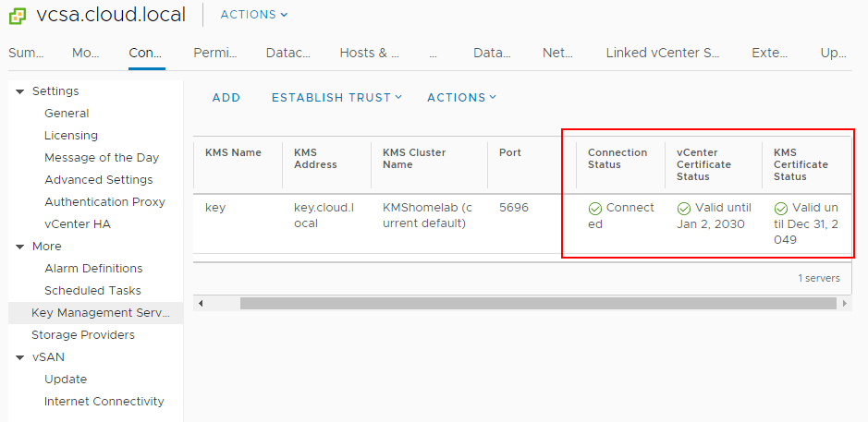This screenshot has height=422, width=868.
Task: Sort by Connection Status column header
Action: tap(617, 159)
